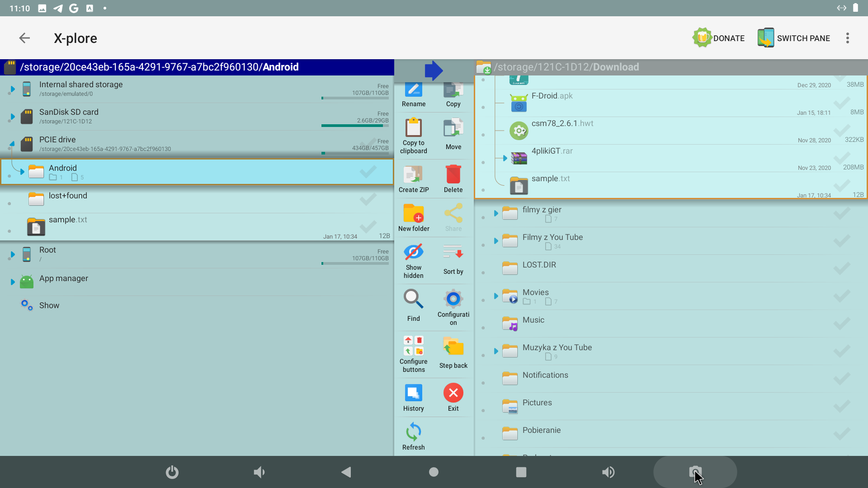Click the Copy files icon

point(453,90)
